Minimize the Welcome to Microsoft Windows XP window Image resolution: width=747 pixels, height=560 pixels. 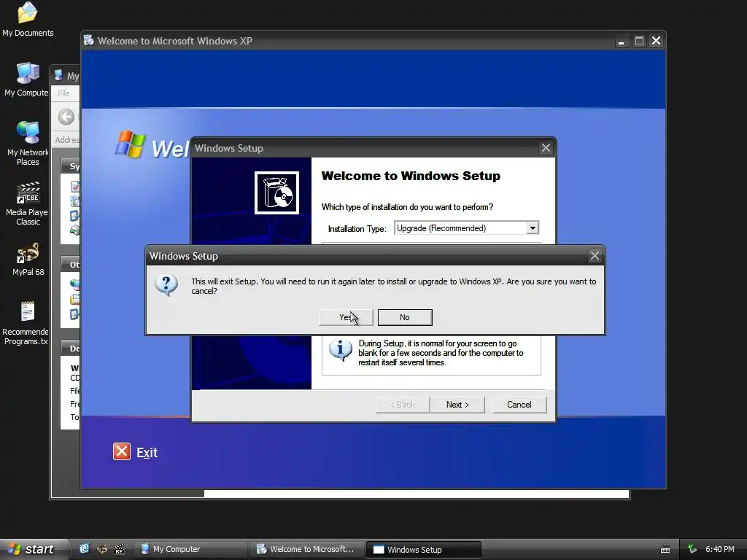pos(621,41)
